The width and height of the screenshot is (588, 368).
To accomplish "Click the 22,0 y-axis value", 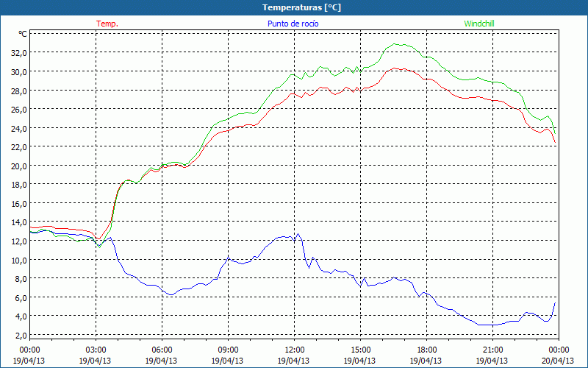I will point(20,147).
